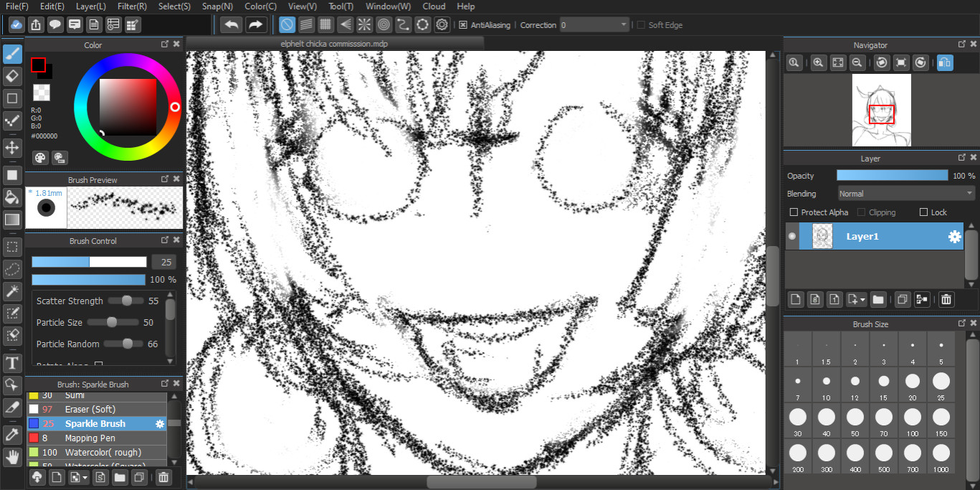The image size is (980, 490).
Task: Open the Blending mode dropdown
Action: [x=906, y=194]
